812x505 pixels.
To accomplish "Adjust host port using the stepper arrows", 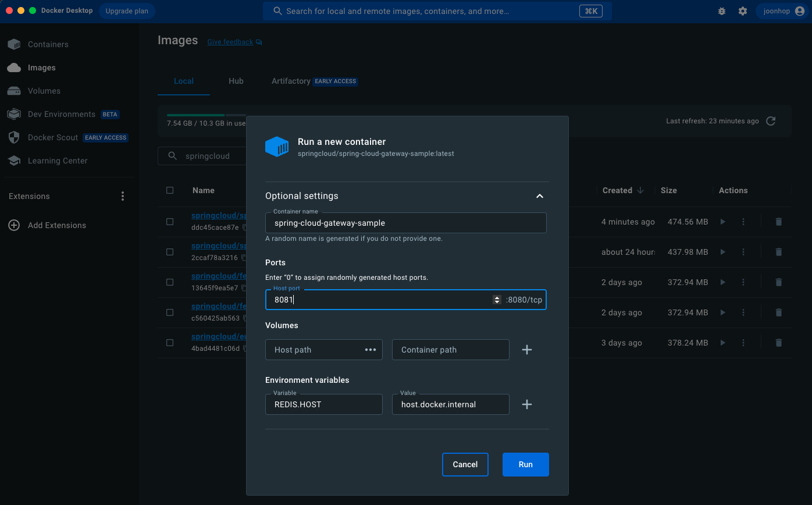I will [497, 300].
